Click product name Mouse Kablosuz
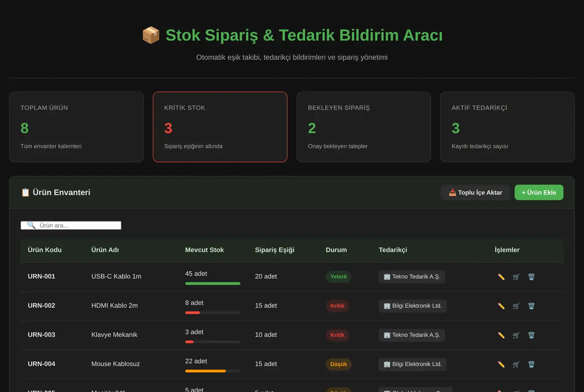This screenshot has width=584, height=392. point(115,364)
